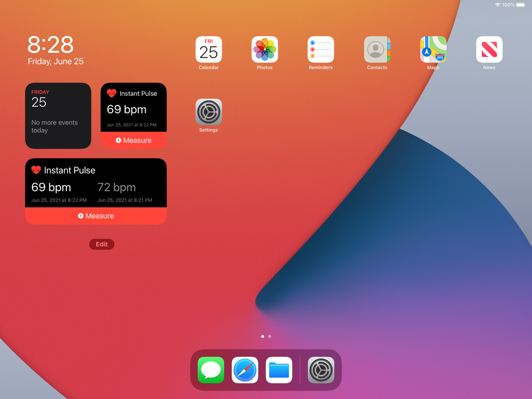Open the Files app in the dock
532x399 pixels.
279,370
